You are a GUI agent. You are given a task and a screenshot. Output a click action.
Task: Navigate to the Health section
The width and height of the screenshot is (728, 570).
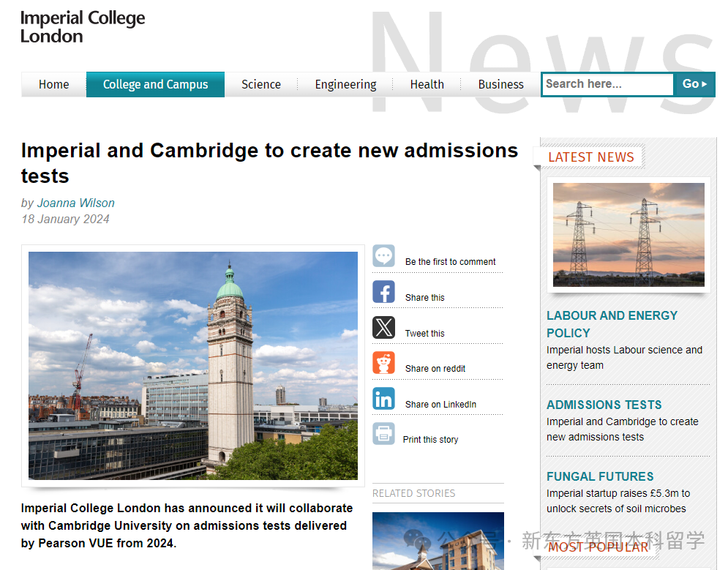(427, 85)
